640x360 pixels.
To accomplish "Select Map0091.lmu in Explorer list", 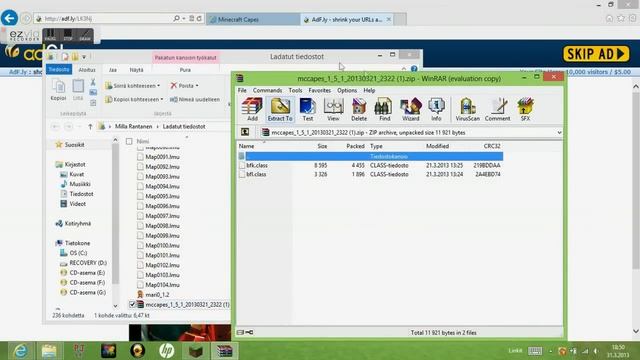I will [x=162, y=157].
